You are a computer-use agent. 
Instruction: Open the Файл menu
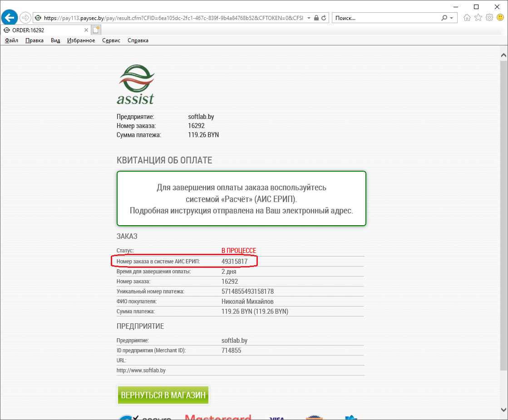click(11, 40)
